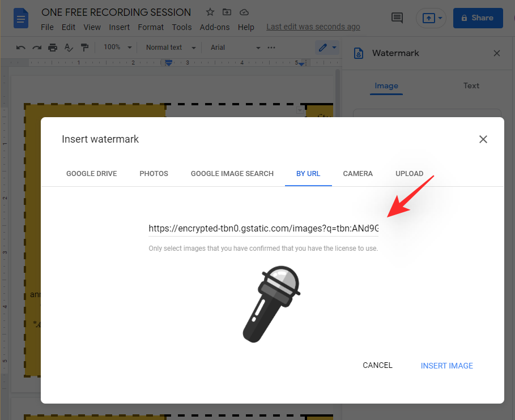Expand the Normal text style dropdown
The width and height of the screenshot is (515, 420).
[171, 48]
